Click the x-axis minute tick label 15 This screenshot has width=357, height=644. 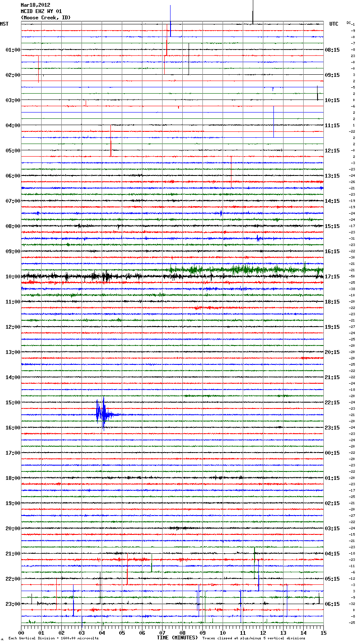[323, 633]
